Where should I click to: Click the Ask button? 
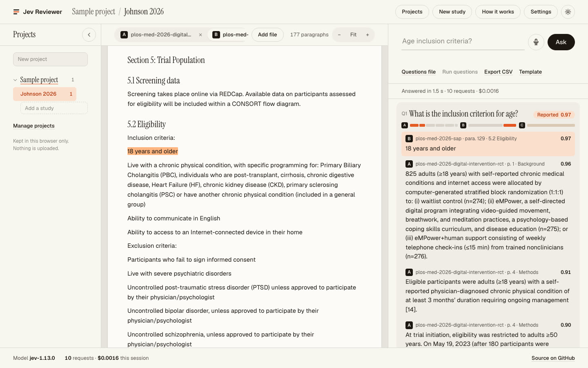pyautogui.click(x=561, y=42)
